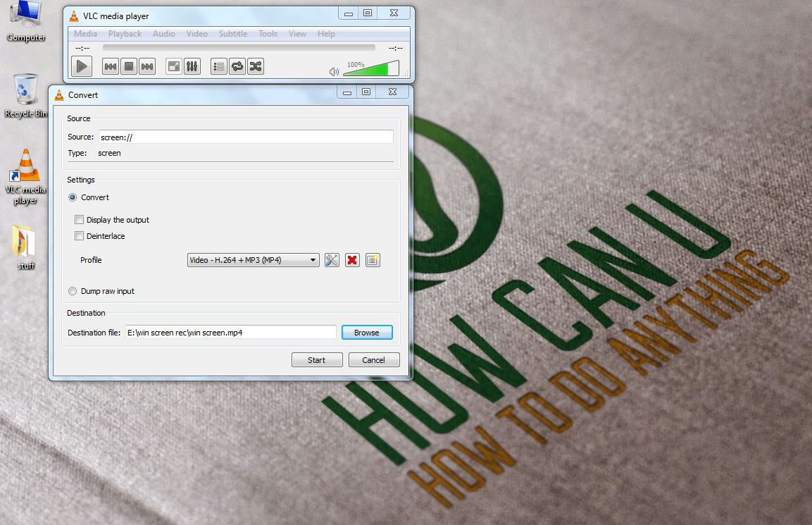Click the Browse button
This screenshot has height=525, width=812.
coord(367,333)
